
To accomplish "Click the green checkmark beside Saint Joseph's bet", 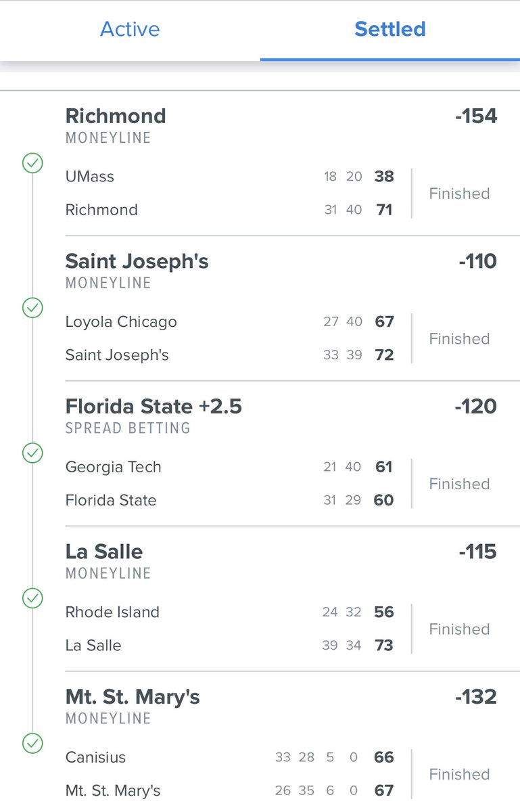I will pos(32,309).
